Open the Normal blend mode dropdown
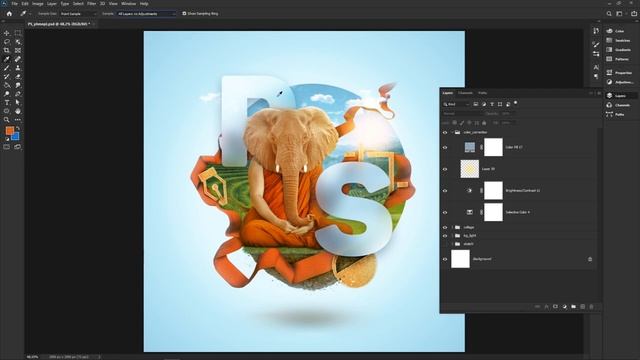Viewport: 640px width, 360px height. (x=461, y=113)
